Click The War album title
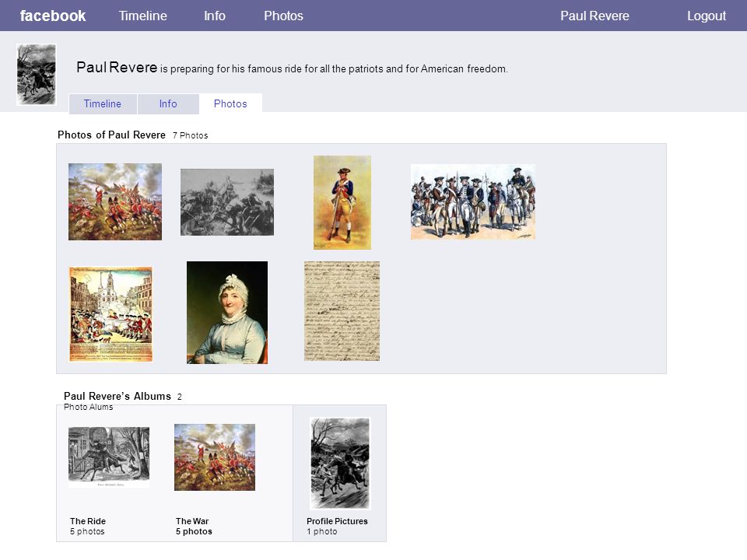The image size is (747, 560). (x=192, y=521)
